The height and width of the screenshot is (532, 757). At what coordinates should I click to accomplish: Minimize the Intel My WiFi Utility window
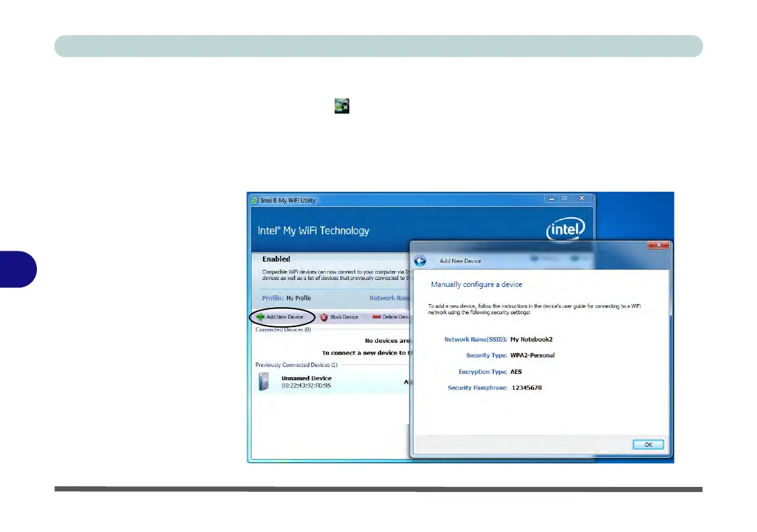(x=551, y=199)
